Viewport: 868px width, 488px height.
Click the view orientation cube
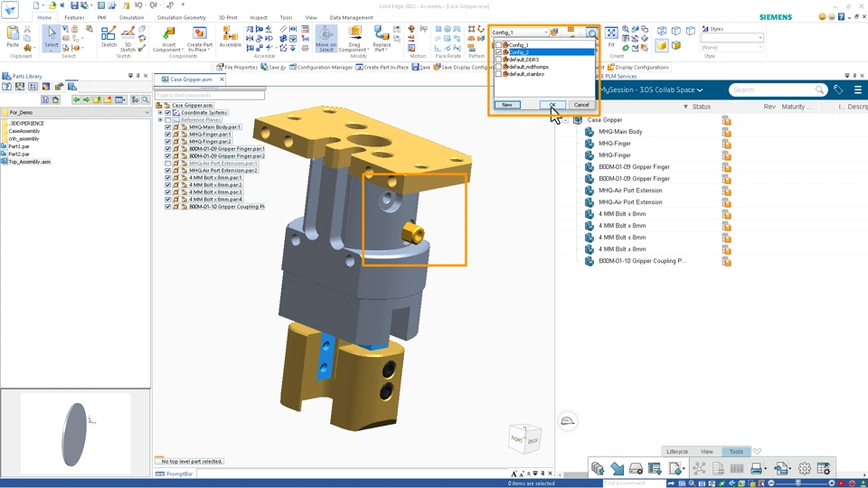point(524,439)
